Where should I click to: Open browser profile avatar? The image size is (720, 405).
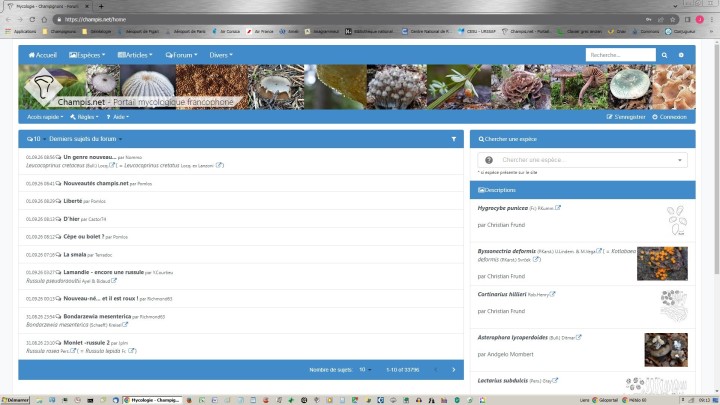click(699, 19)
